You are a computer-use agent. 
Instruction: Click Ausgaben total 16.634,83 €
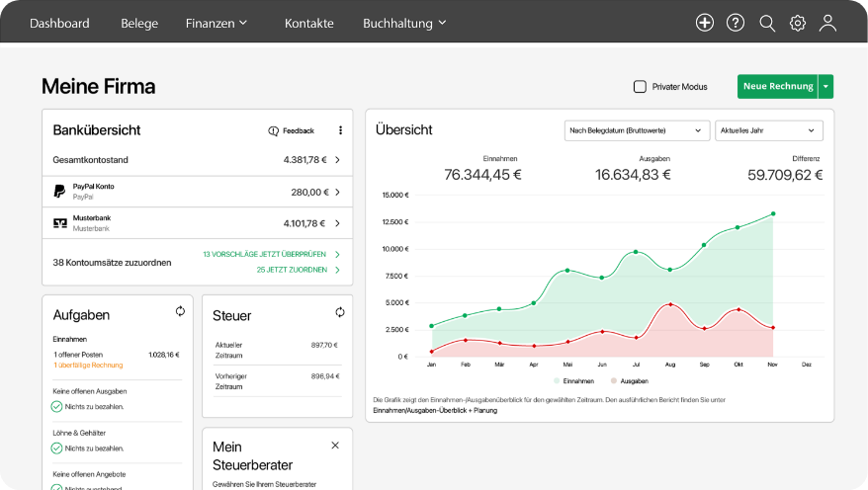point(633,175)
